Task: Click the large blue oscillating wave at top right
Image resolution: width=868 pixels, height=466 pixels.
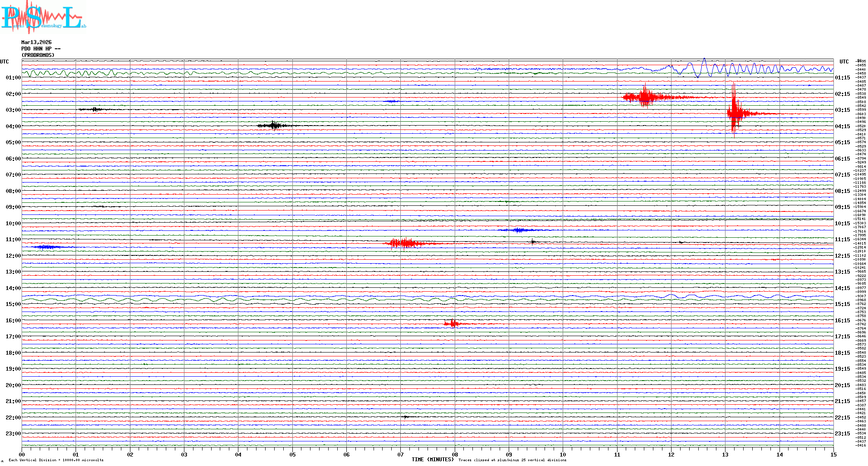Action: [704, 68]
